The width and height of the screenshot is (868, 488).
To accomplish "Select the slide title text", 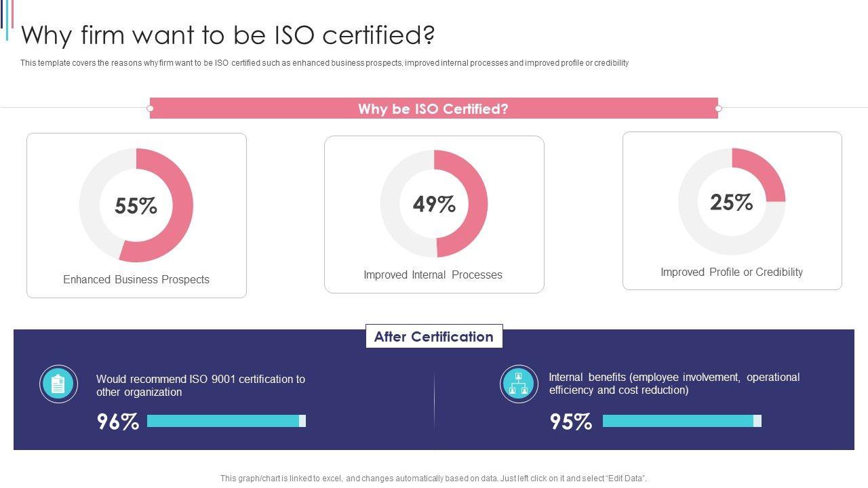I will pos(228,35).
